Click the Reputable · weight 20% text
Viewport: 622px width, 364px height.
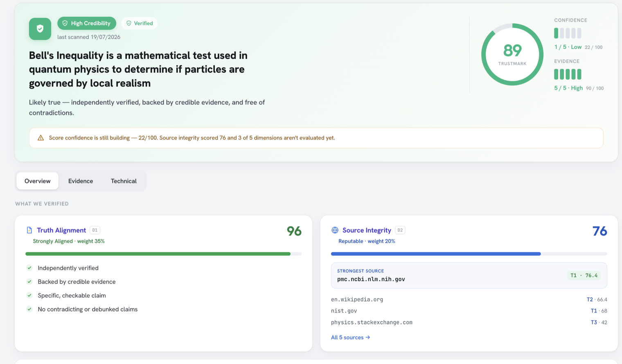pyautogui.click(x=367, y=241)
